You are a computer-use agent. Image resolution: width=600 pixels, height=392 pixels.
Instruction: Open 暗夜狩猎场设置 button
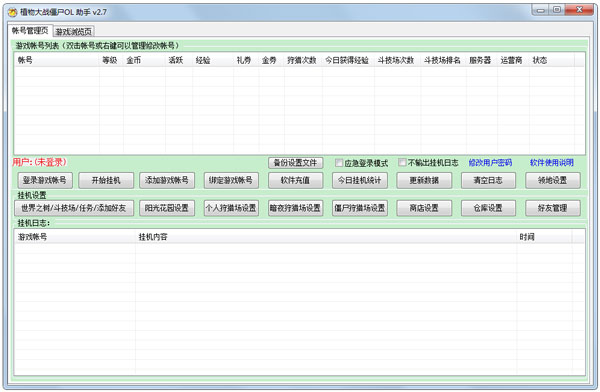tap(295, 208)
